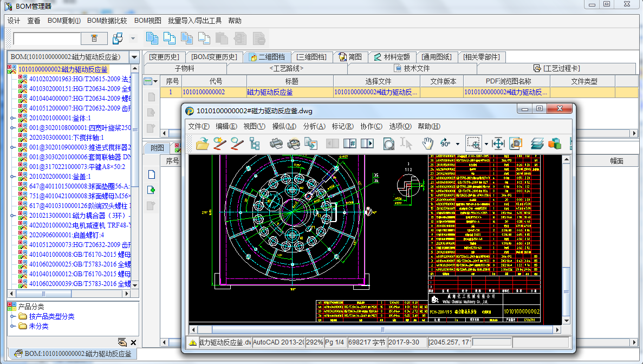Click the new blank document icon in attachment panel
This screenshot has height=364, width=643.
pyautogui.click(x=151, y=174)
